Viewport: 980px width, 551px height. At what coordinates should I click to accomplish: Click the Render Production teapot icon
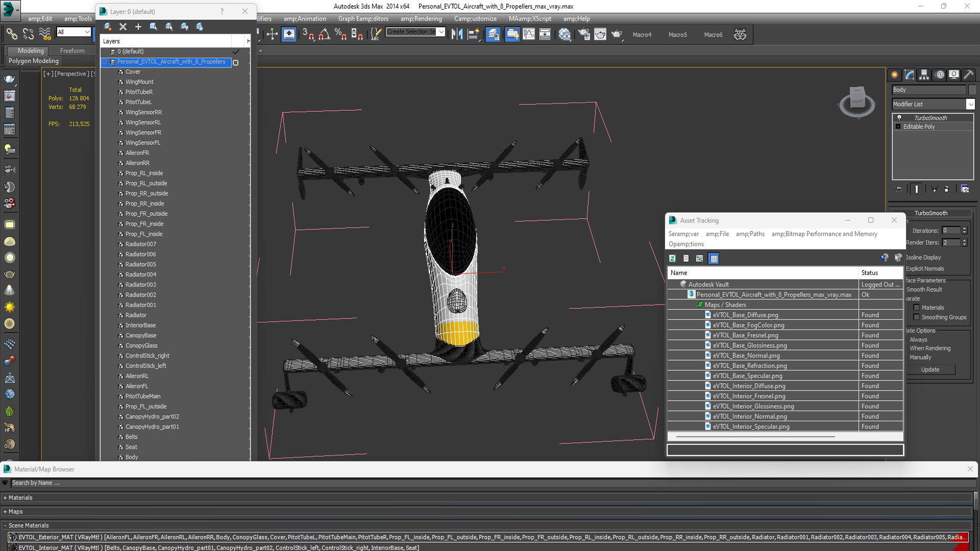617,34
